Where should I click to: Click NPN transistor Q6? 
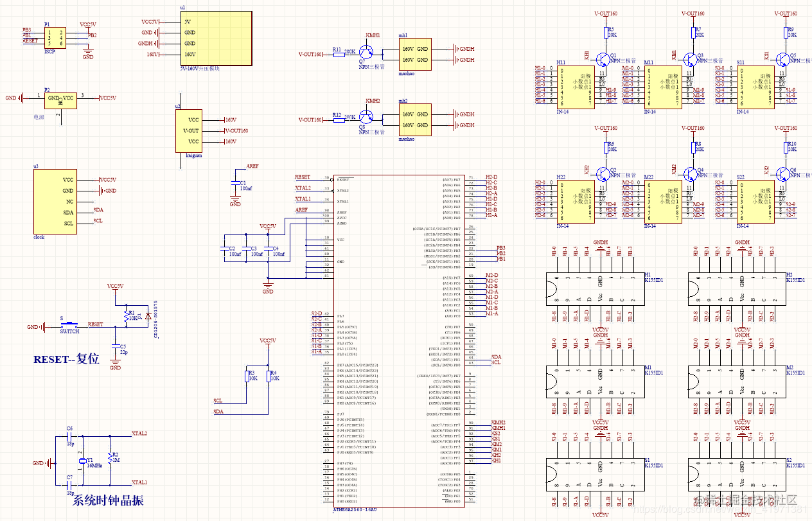783,173
